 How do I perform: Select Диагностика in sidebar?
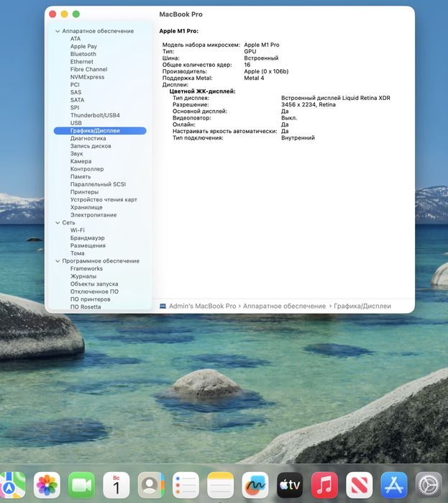(x=88, y=138)
